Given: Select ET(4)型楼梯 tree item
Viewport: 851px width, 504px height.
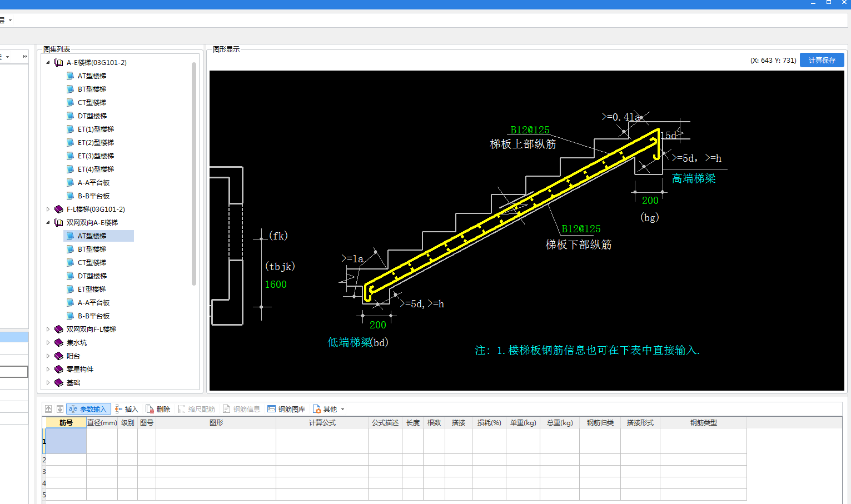Looking at the screenshot, I should tap(96, 169).
